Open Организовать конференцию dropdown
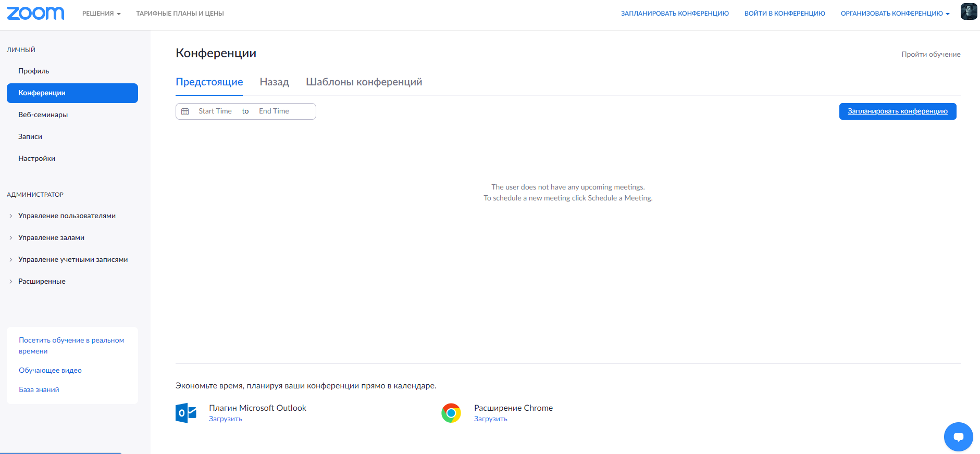 coord(895,14)
